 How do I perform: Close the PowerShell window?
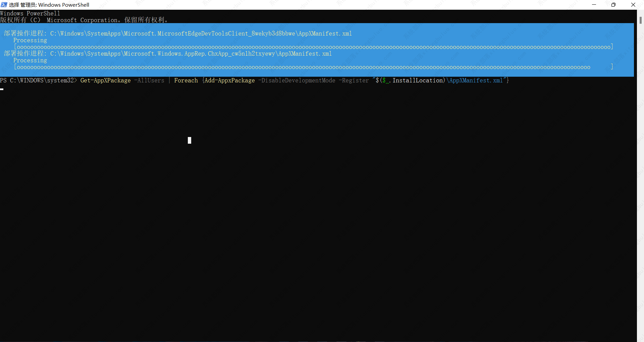point(633,5)
